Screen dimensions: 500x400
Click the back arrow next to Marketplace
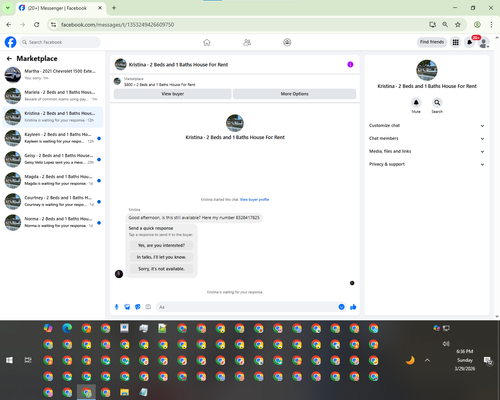click(x=9, y=59)
